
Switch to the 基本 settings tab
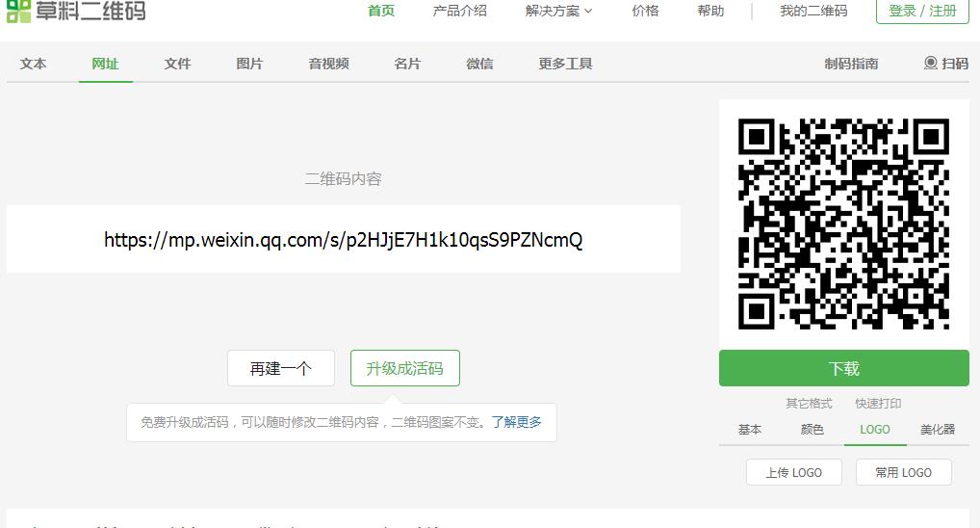click(x=750, y=429)
